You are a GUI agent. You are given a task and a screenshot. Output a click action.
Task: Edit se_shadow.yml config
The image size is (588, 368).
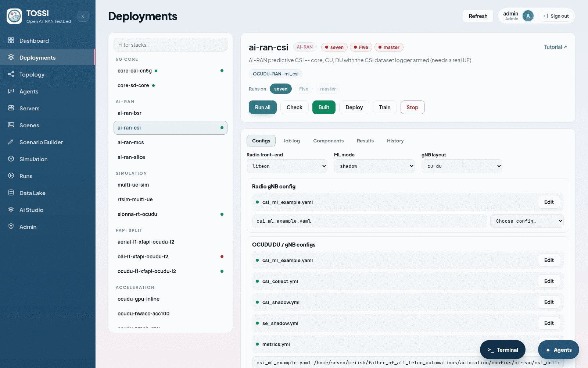(549, 323)
